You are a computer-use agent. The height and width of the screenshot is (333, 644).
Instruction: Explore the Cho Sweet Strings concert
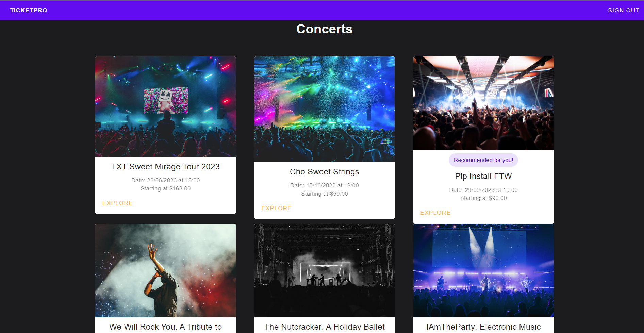[276, 208]
